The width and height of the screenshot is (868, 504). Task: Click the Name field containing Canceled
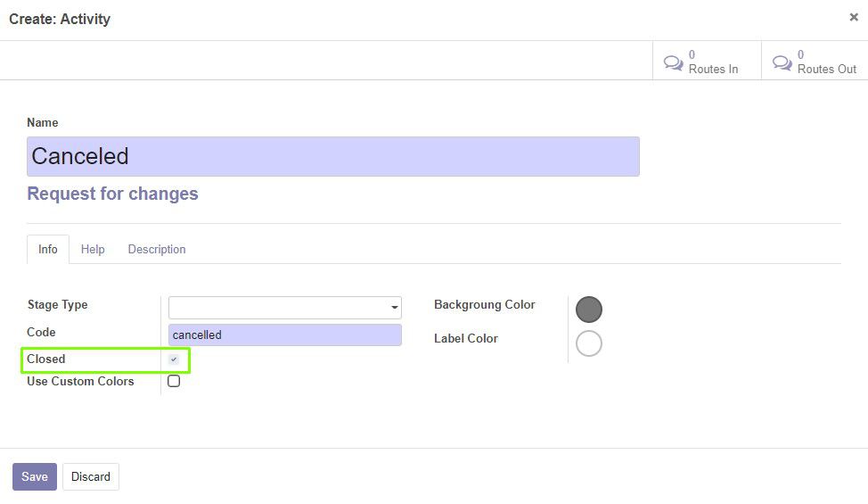(333, 157)
